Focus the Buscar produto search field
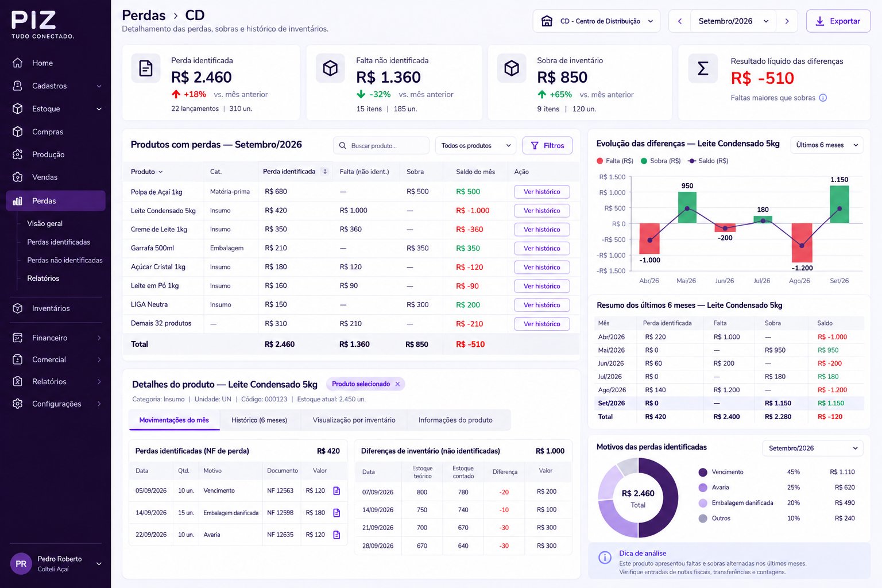The image size is (882, 588). coord(381,146)
